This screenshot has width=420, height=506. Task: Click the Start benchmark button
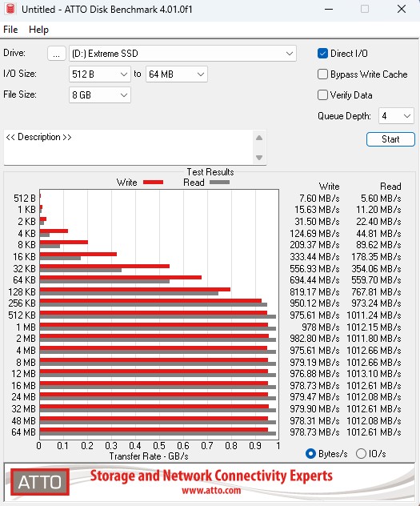(390, 139)
